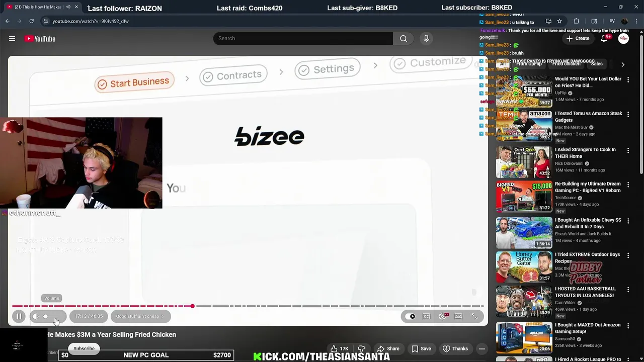Open more actions menu beside Thanks
This screenshot has height=362, width=644.
pyautogui.click(x=482, y=348)
